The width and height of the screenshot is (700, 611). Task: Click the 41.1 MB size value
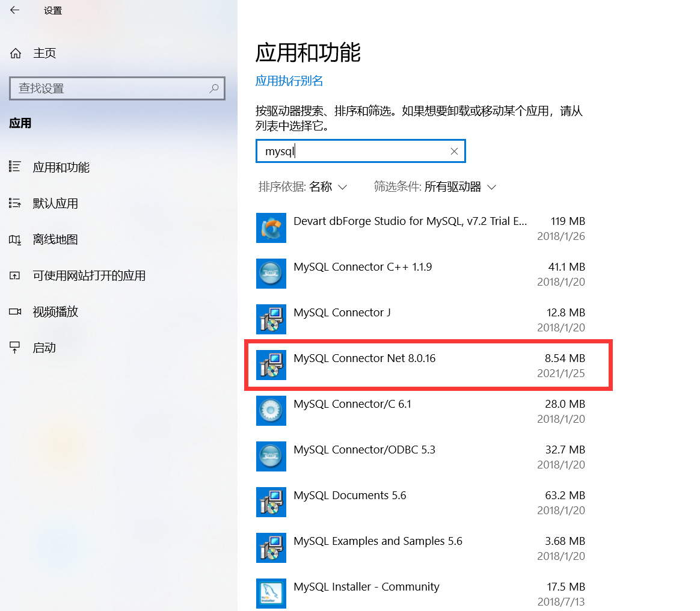click(566, 267)
